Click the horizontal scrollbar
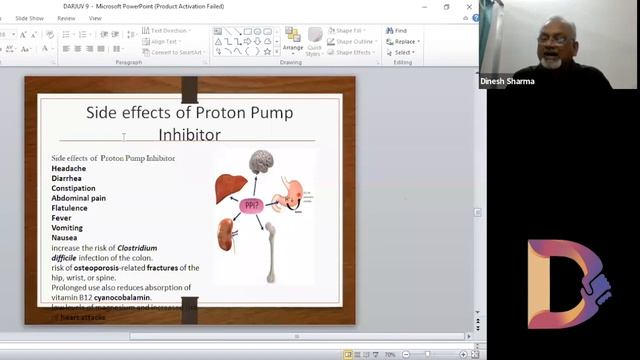This screenshot has width=640, height=360. click(297, 336)
